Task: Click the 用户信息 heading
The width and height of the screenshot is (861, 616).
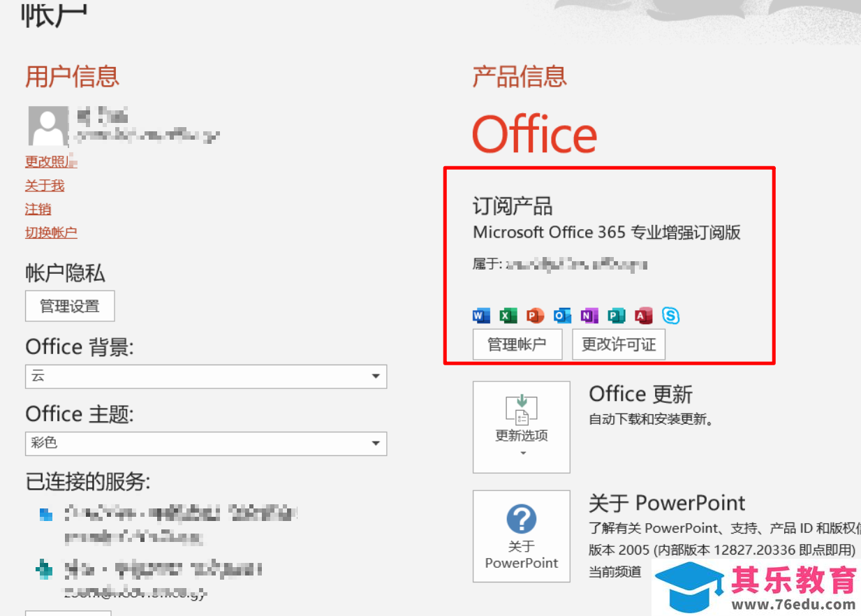Action: [x=73, y=76]
